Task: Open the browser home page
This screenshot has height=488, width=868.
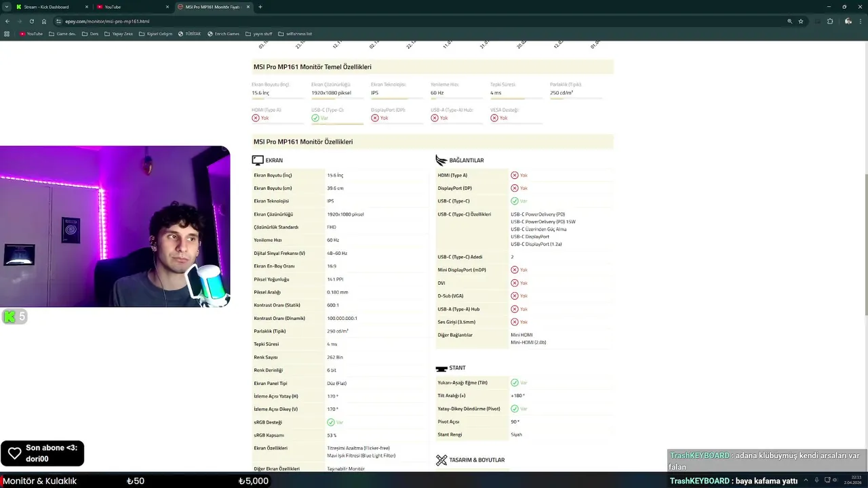Action: 44,21
